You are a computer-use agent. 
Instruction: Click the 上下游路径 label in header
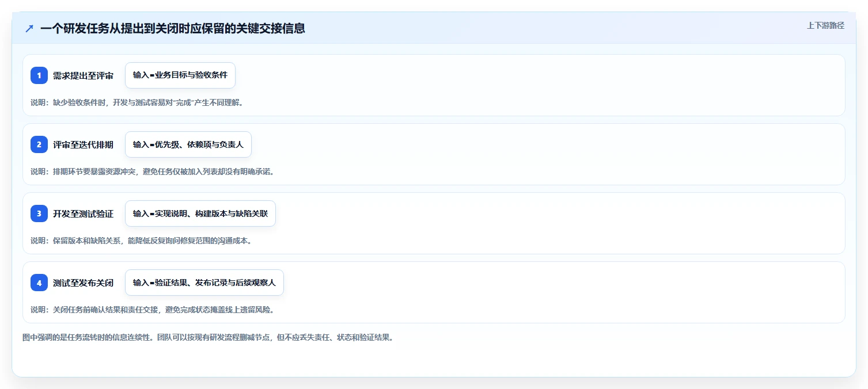point(825,25)
